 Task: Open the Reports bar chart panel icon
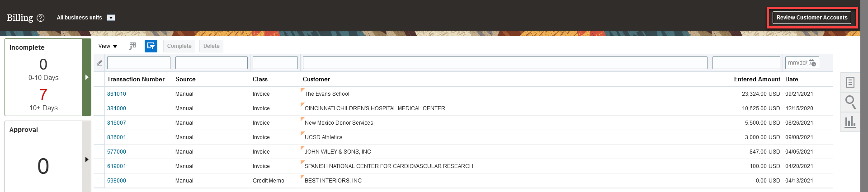click(x=850, y=122)
